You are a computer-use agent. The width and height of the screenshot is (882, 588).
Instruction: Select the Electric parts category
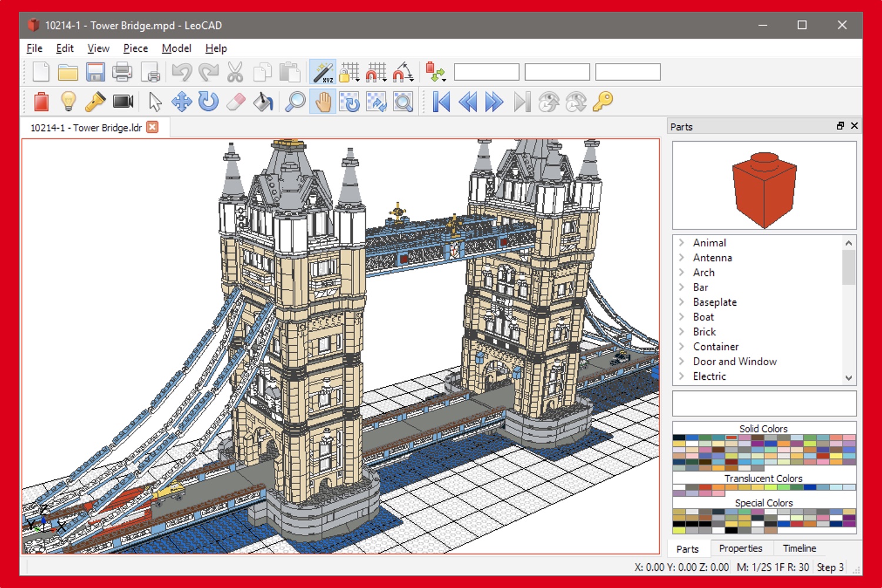coord(709,376)
